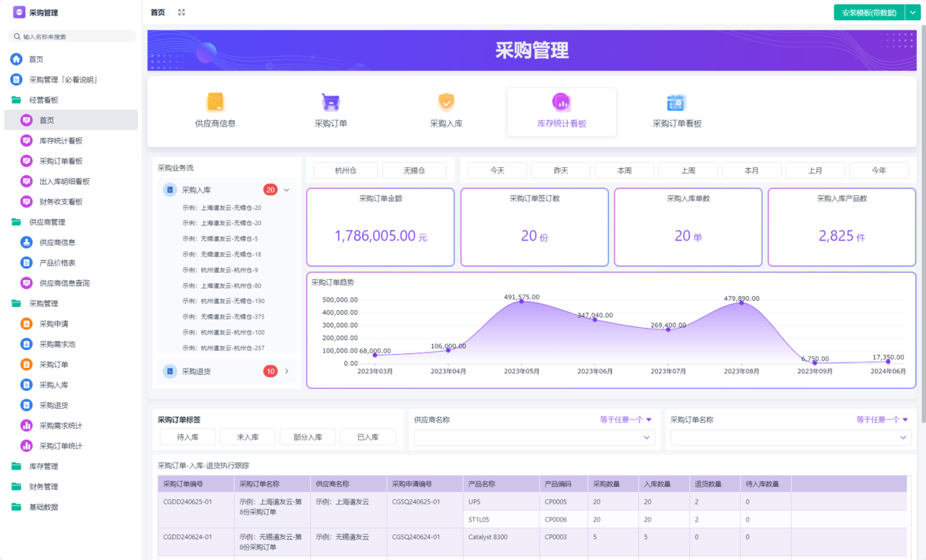Click the 采购需求统计 sidebar icon
Image resolution: width=926 pixels, height=560 pixels.
coord(26,426)
